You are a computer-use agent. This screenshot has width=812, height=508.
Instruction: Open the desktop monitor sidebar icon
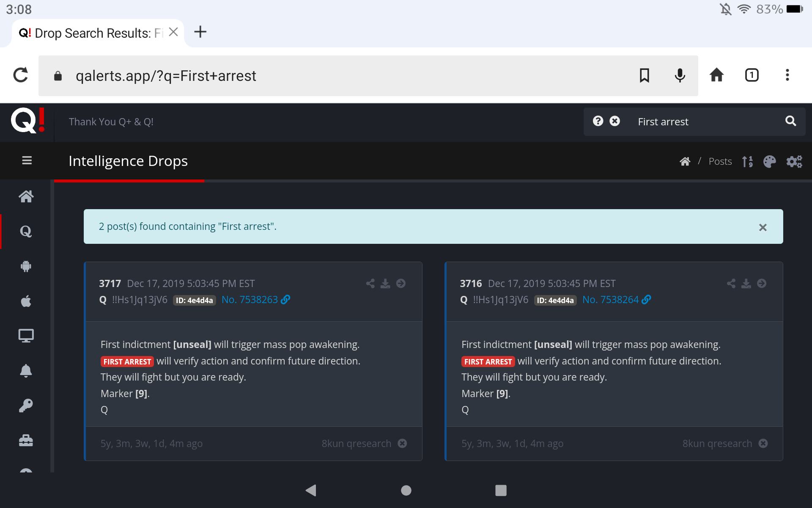click(x=26, y=336)
